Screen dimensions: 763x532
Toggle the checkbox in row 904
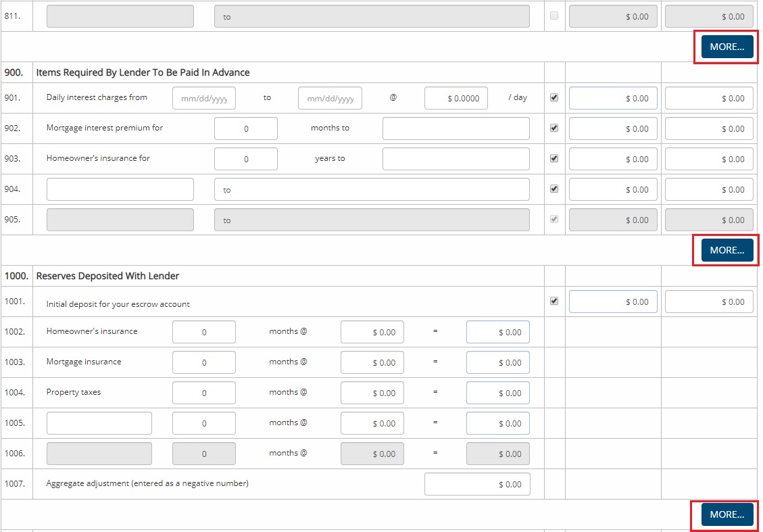(x=553, y=189)
